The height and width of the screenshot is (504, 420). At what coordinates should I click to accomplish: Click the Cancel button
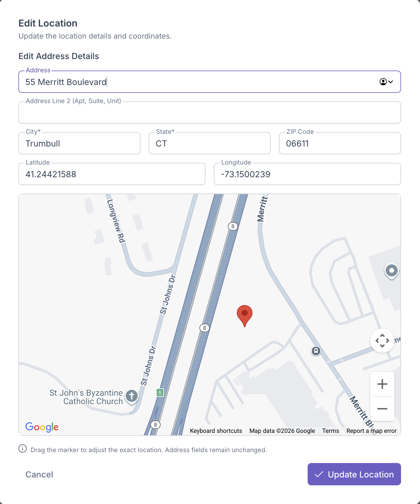tap(39, 474)
